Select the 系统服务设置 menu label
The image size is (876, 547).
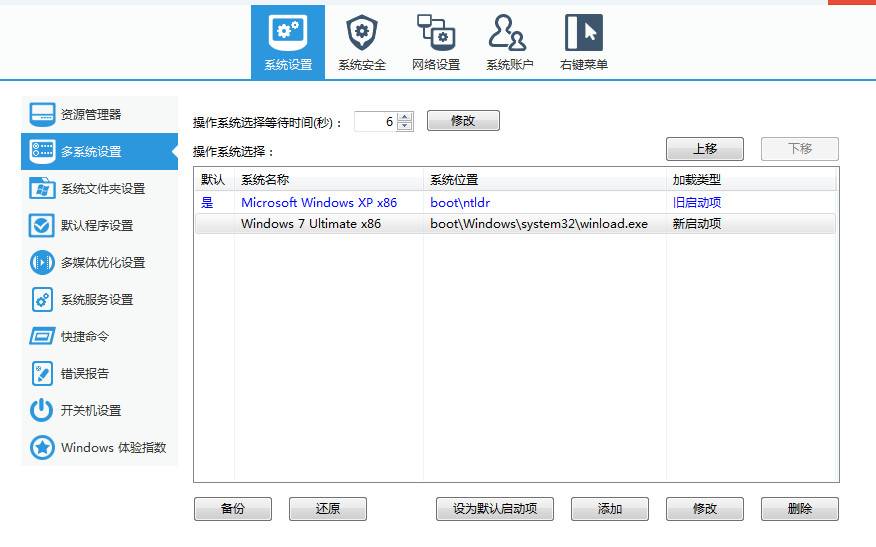(x=97, y=299)
